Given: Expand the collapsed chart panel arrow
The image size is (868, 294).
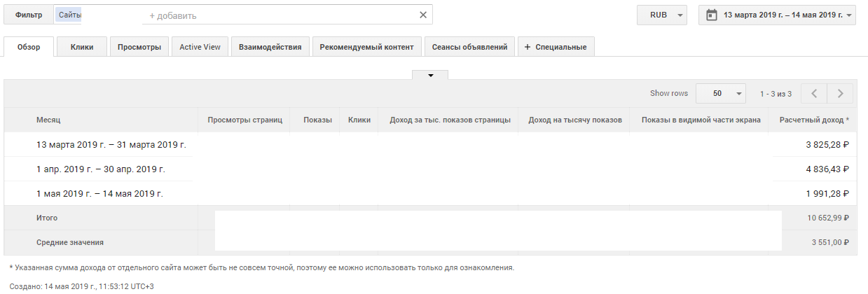Looking at the screenshot, I should click(x=430, y=75).
